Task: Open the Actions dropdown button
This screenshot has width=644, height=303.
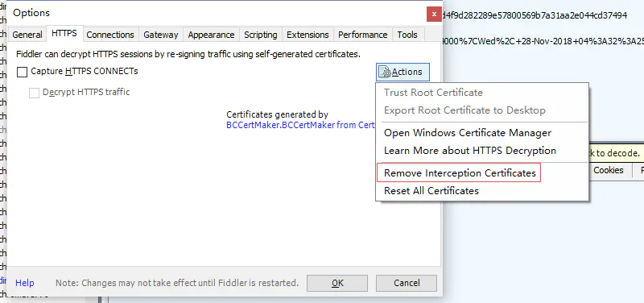Action: click(x=402, y=72)
